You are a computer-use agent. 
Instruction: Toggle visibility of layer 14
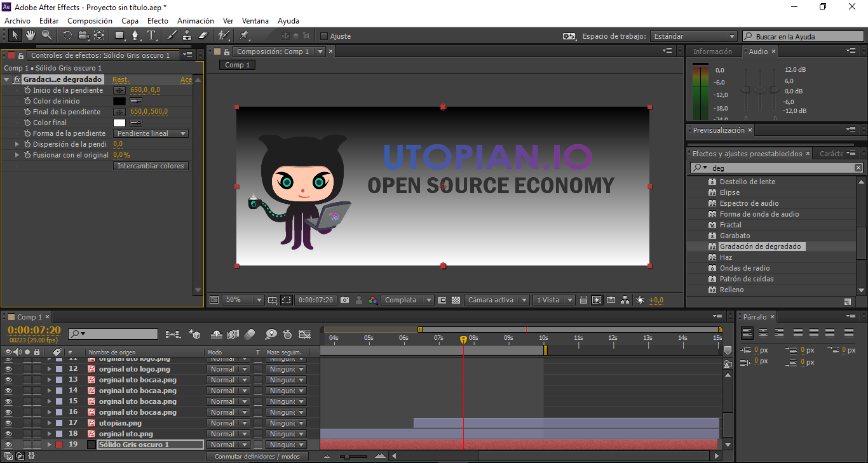8,391
